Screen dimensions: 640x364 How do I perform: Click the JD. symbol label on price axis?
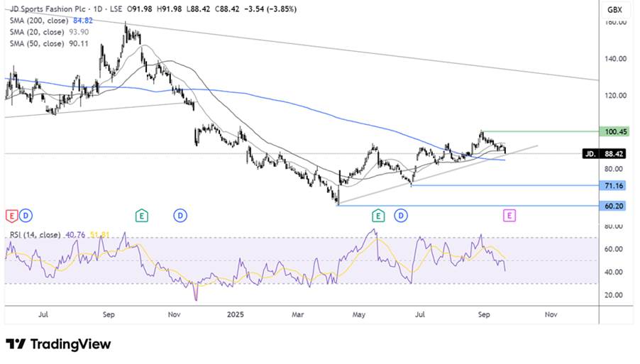tap(590, 154)
